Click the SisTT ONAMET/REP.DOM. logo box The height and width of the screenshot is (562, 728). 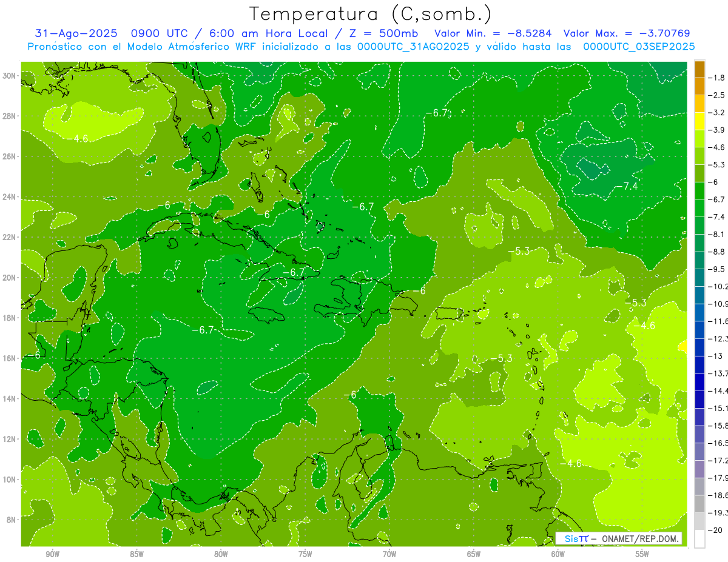(619, 538)
